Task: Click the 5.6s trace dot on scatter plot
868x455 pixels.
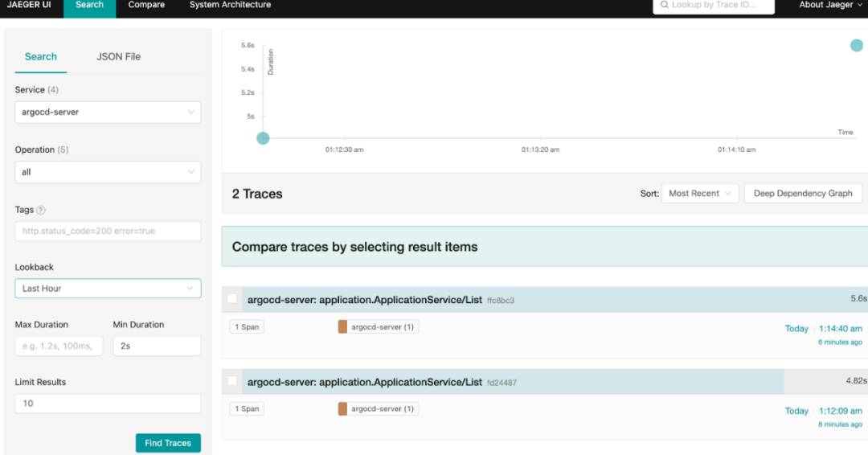Action: (x=857, y=45)
